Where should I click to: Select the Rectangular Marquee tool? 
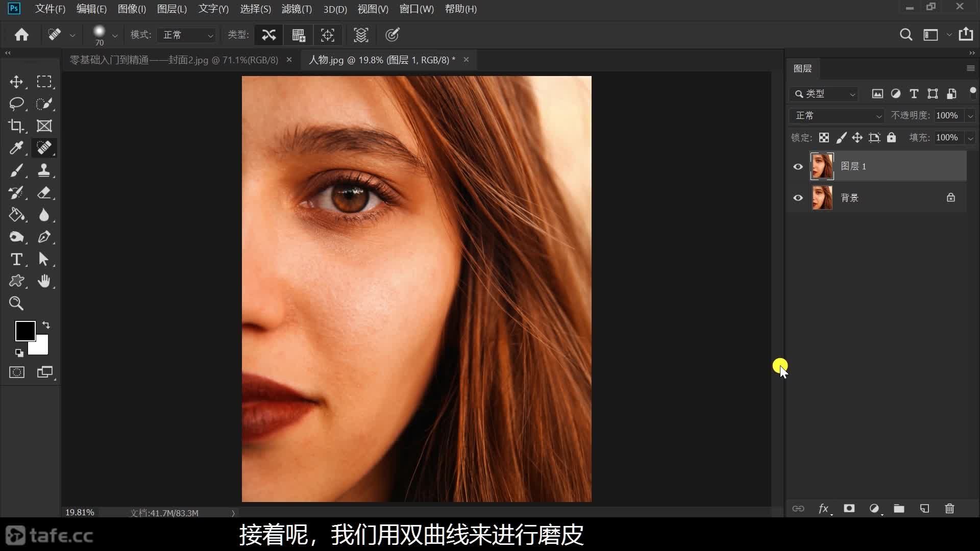coord(44,82)
